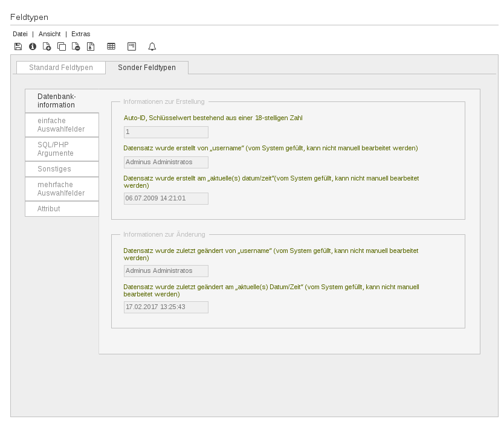Open the Datei menu

pyautogui.click(x=20, y=34)
